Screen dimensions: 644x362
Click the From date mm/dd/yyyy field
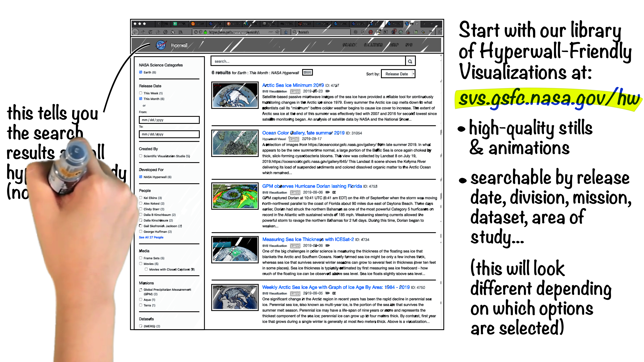[x=169, y=120]
